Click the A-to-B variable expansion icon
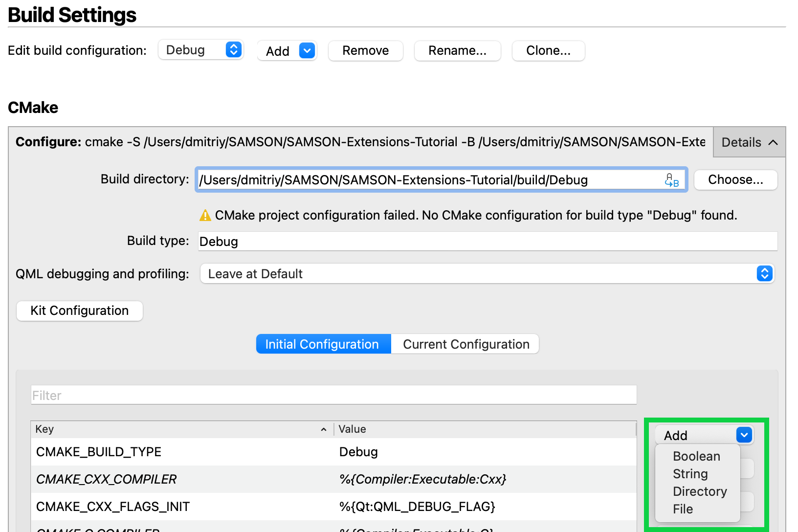798x532 pixels. (671, 180)
